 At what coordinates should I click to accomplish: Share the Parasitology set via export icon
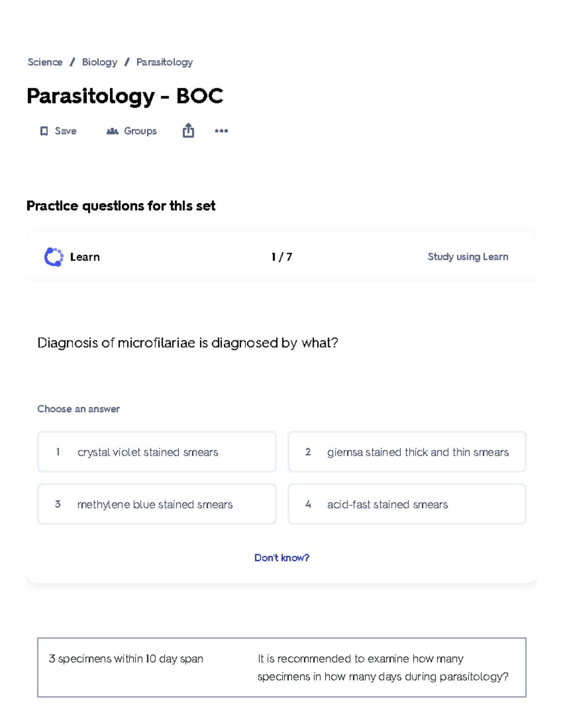point(189,131)
